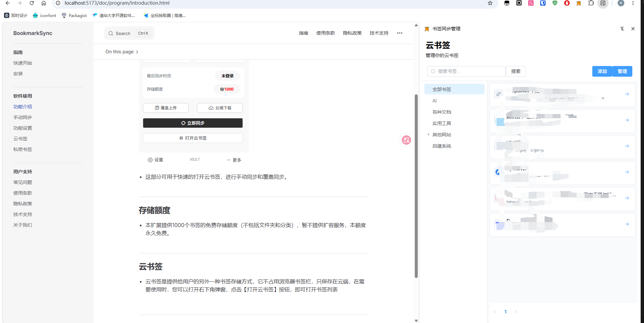644x323 pixels.
Task: Reload the page with the refresh icon
Action: [32, 3]
